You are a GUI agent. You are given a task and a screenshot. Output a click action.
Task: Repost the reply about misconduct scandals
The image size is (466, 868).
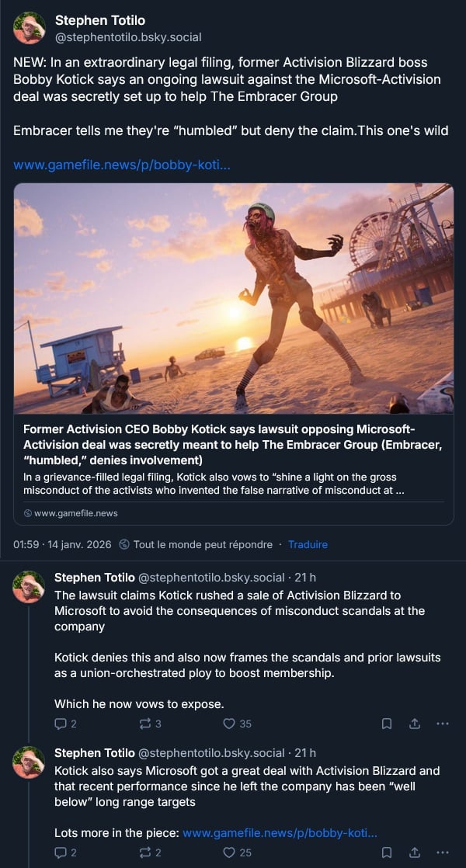pyautogui.click(x=144, y=724)
